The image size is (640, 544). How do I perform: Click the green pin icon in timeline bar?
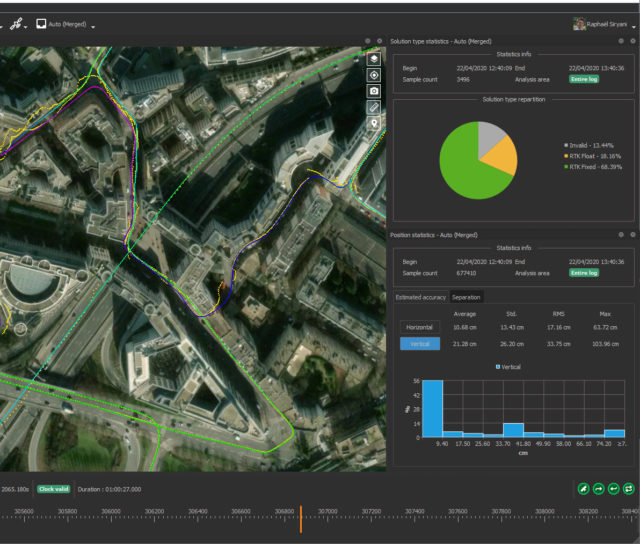click(583, 488)
